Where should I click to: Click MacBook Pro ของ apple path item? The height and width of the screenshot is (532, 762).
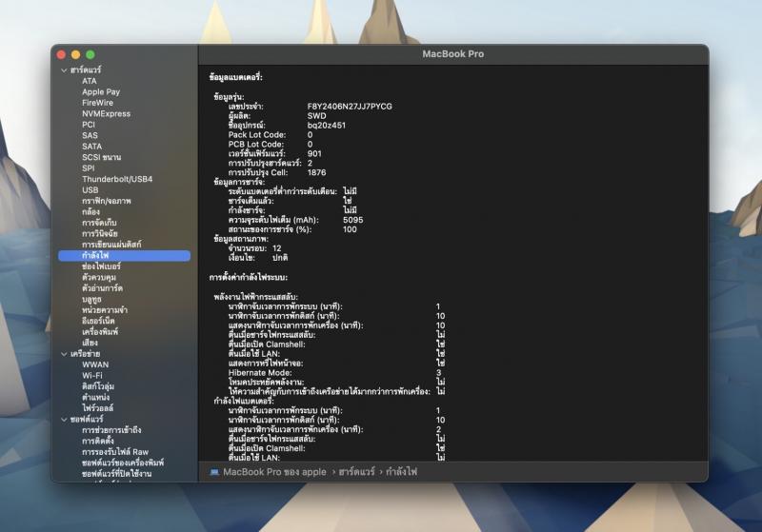(x=274, y=472)
